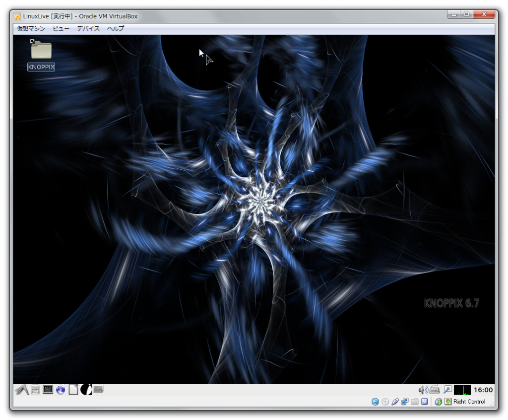Image resolution: width=508 pixels, height=420 pixels.
Task: Click the volume speaker tray icon
Action: coord(423,390)
